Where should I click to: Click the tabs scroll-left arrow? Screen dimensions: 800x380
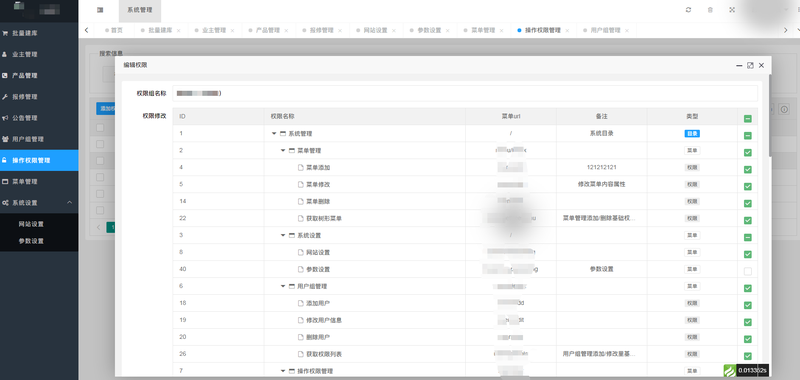(86, 30)
